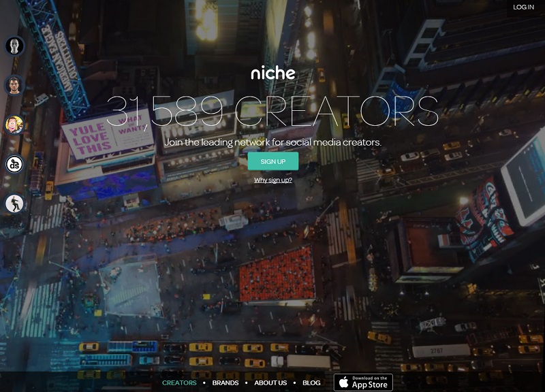Visit the BLOG link
Image resolution: width=545 pixels, height=392 pixels.
[x=311, y=382]
